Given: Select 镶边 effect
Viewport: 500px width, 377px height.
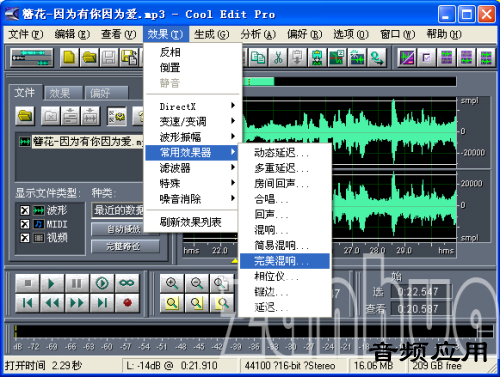Looking at the screenshot, I should point(285,292).
